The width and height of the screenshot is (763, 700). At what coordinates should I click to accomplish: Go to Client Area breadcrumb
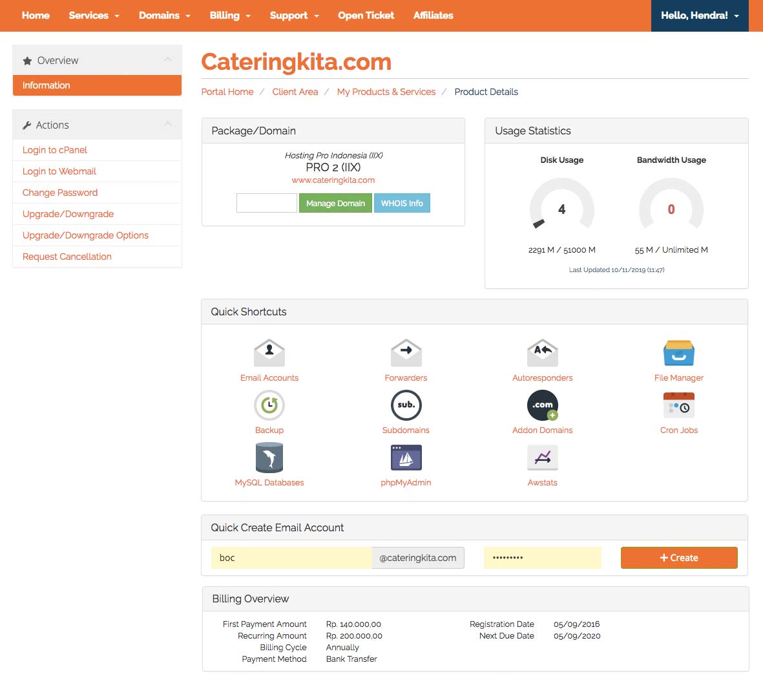click(x=295, y=92)
